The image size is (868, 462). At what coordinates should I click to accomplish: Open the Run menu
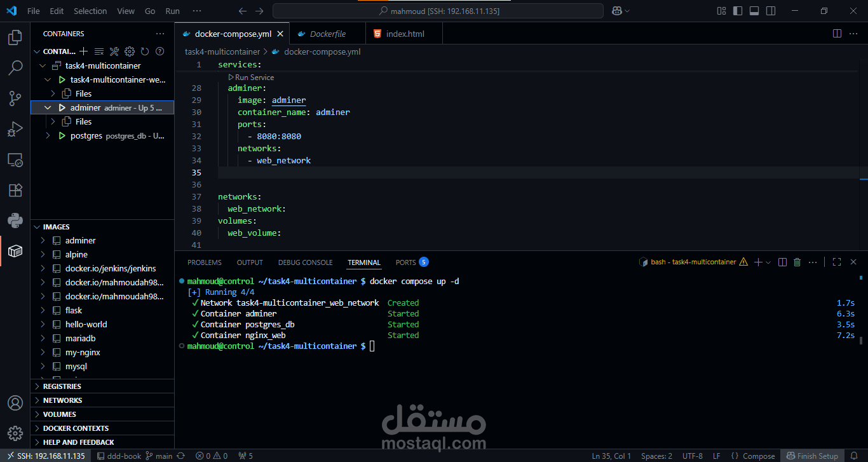point(172,11)
